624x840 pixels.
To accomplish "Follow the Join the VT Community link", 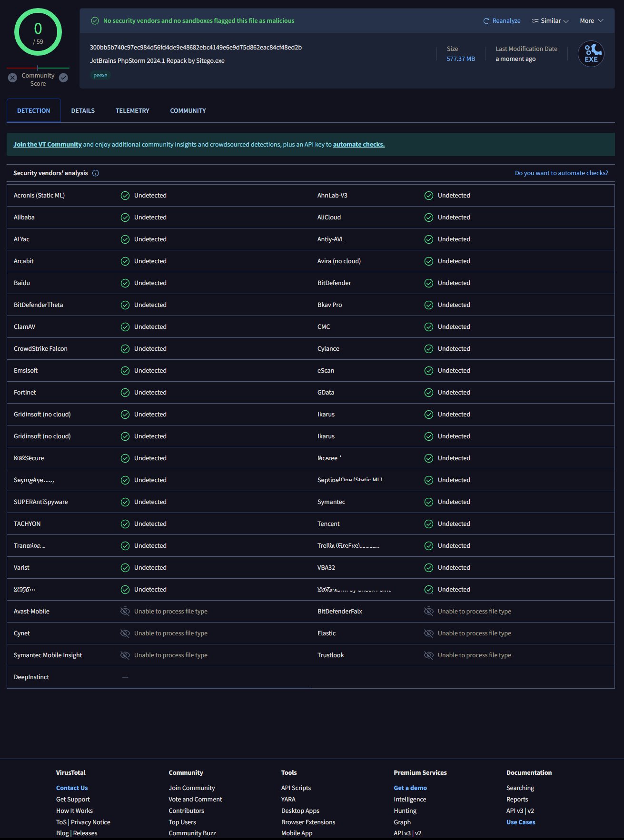I will click(48, 145).
